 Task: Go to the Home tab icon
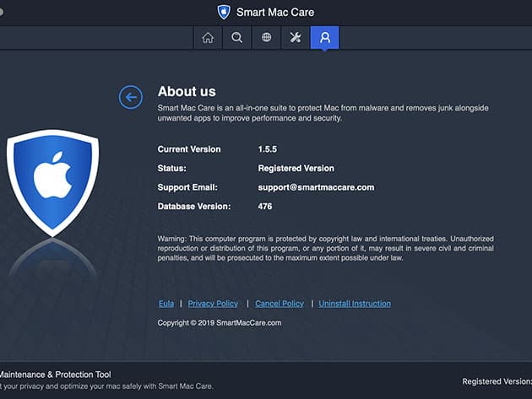point(208,37)
